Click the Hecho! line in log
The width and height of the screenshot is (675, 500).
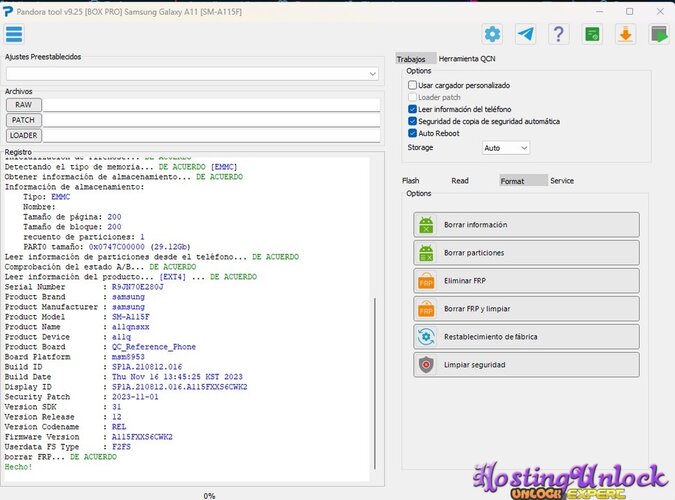pyautogui.click(x=18, y=467)
